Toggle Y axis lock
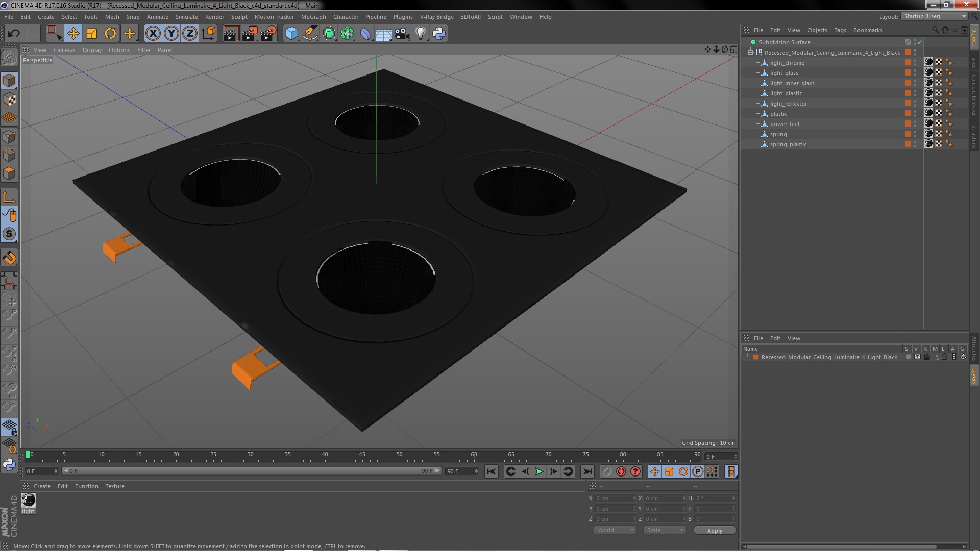 pos(171,34)
